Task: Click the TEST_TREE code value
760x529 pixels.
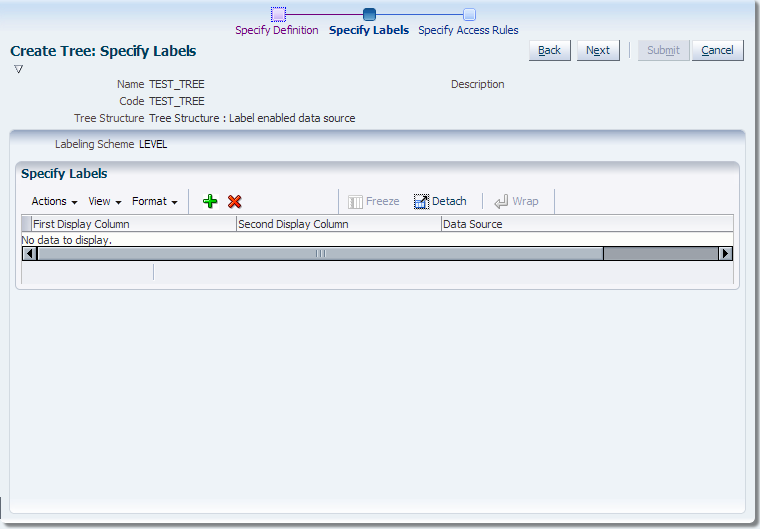Action: [x=177, y=101]
